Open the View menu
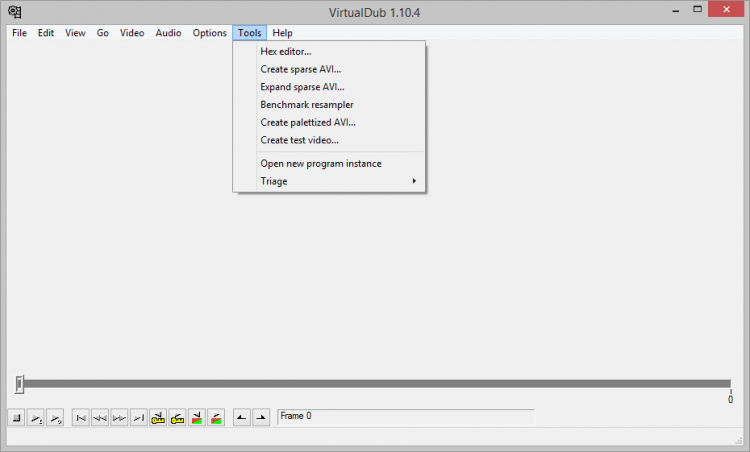This screenshot has width=750, height=452. tap(75, 33)
